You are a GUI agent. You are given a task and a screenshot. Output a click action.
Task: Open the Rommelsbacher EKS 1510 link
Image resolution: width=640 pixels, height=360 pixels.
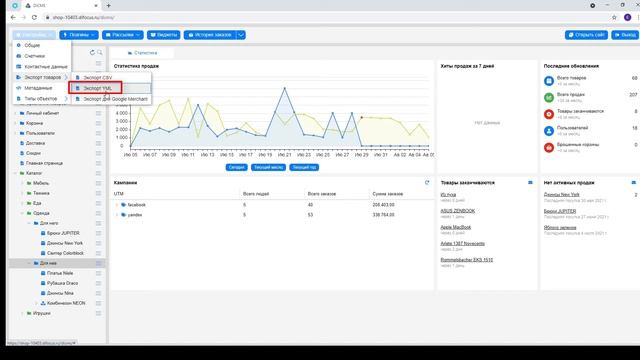click(467, 260)
